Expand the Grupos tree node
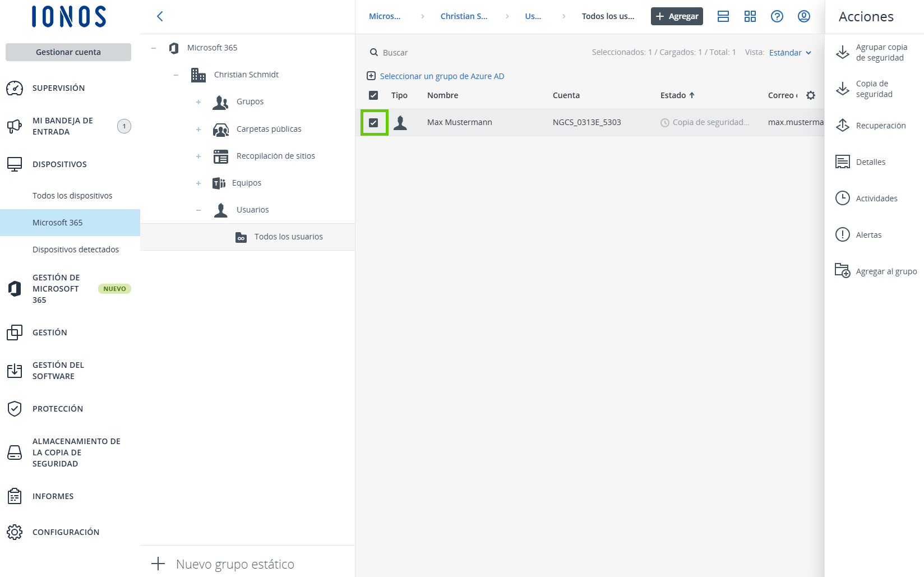This screenshot has height=577, width=924. pyautogui.click(x=198, y=102)
